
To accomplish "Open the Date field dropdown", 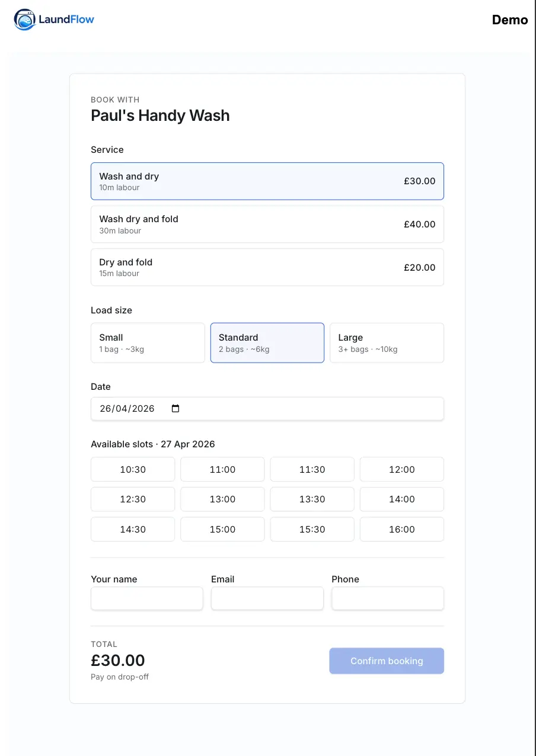I will pos(267,408).
